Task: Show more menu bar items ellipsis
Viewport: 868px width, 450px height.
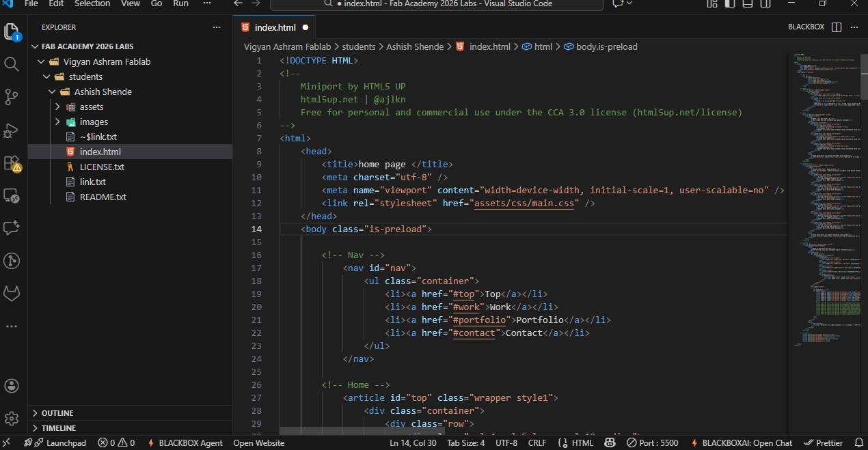Action: [x=208, y=3]
